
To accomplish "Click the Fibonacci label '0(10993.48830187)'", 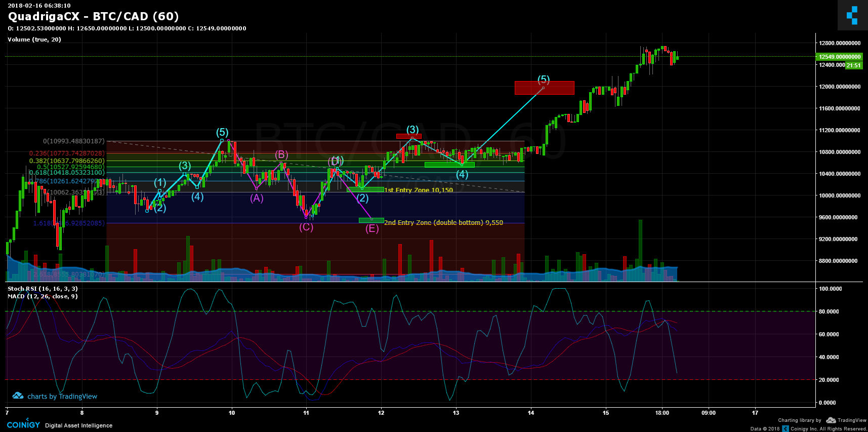I will pos(74,141).
